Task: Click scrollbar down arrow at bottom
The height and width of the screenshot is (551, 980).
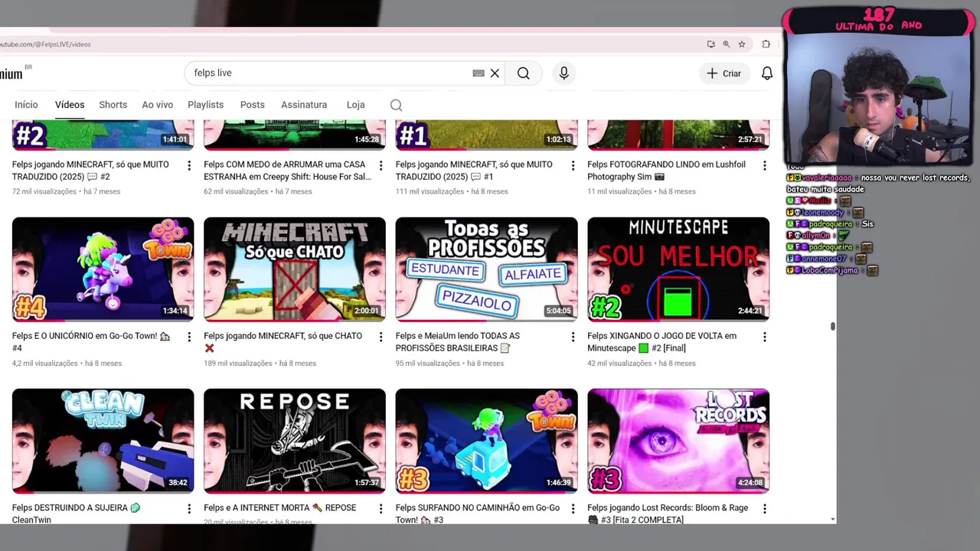Action: [x=833, y=520]
